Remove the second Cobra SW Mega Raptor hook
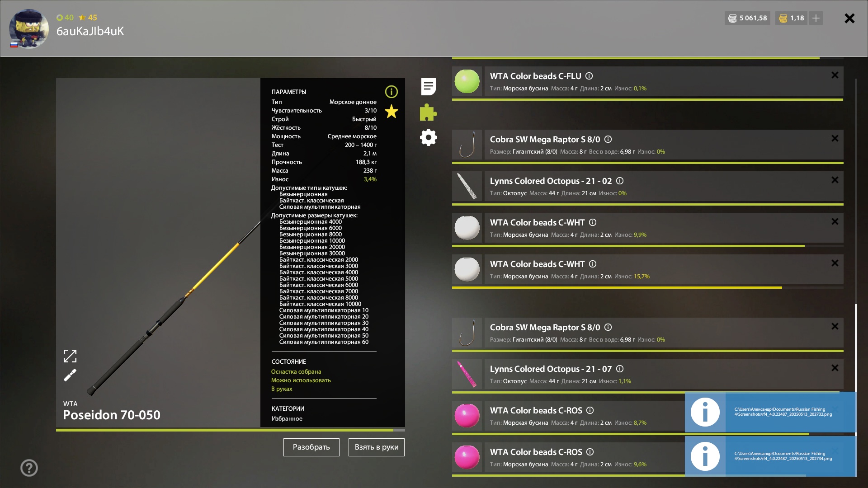The height and width of the screenshot is (488, 868). [x=835, y=326]
